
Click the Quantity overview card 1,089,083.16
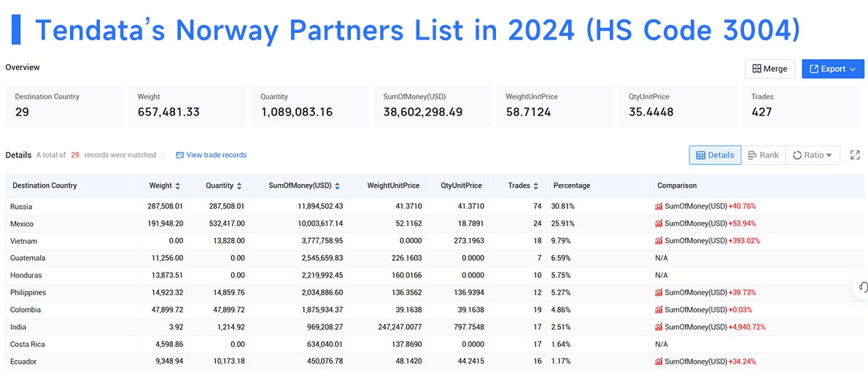[309, 107]
